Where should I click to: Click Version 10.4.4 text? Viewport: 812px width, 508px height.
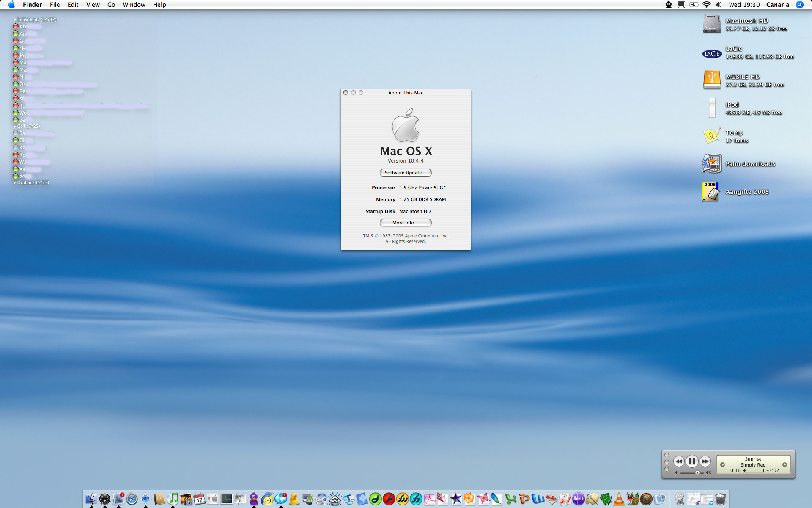pyautogui.click(x=406, y=161)
